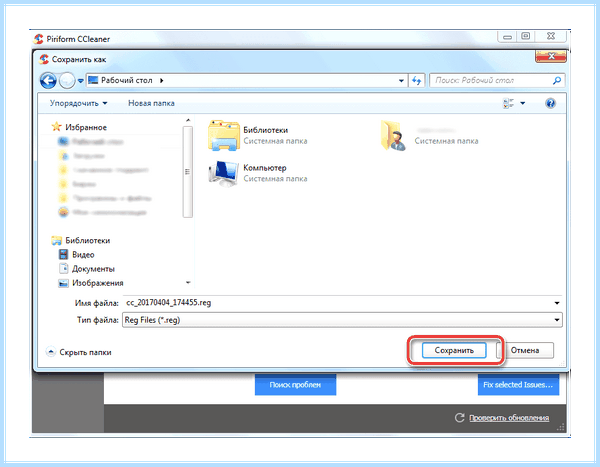The width and height of the screenshot is (600, 467).
Task: Click Скрыть папки to hide folders
Action: click(x=85, y=352)
